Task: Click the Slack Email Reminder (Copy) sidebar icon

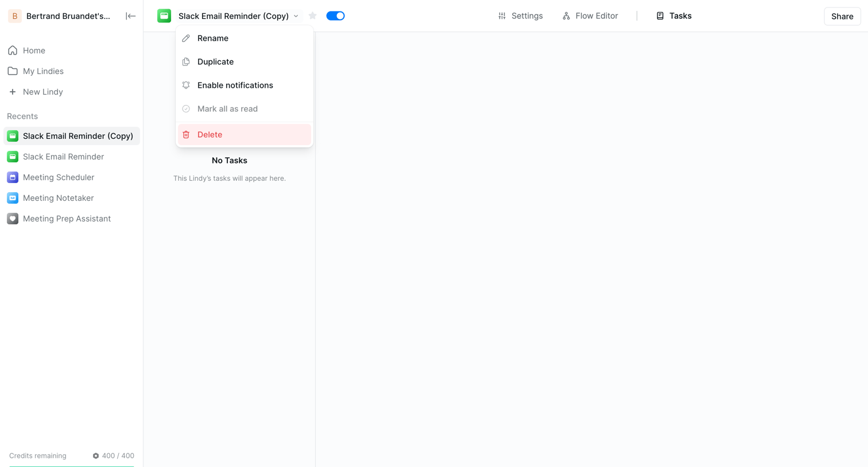Action: coord(13,136)
